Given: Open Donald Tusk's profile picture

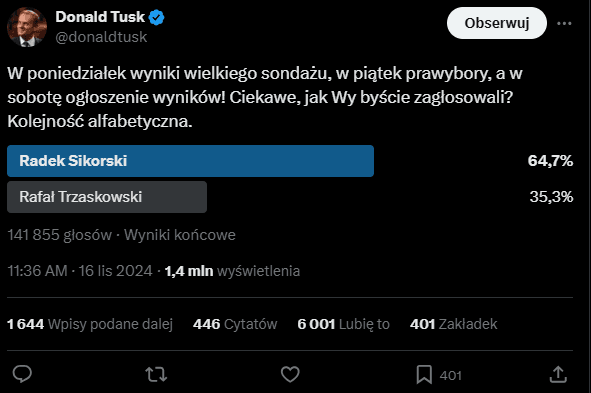Looking at the screenshot, I should coord(27,27).
